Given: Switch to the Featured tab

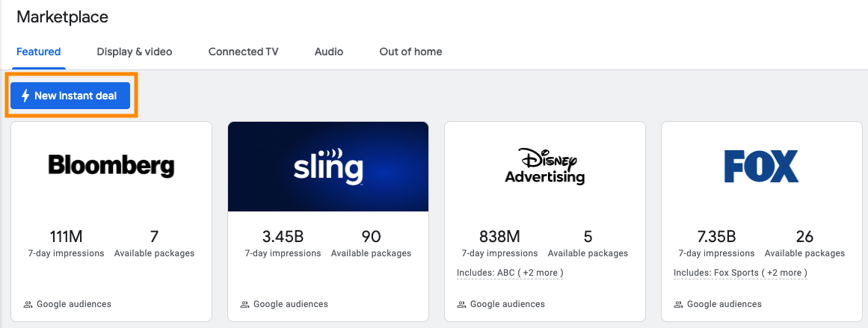Looking at the screenshot, I should tap(39, 52).
